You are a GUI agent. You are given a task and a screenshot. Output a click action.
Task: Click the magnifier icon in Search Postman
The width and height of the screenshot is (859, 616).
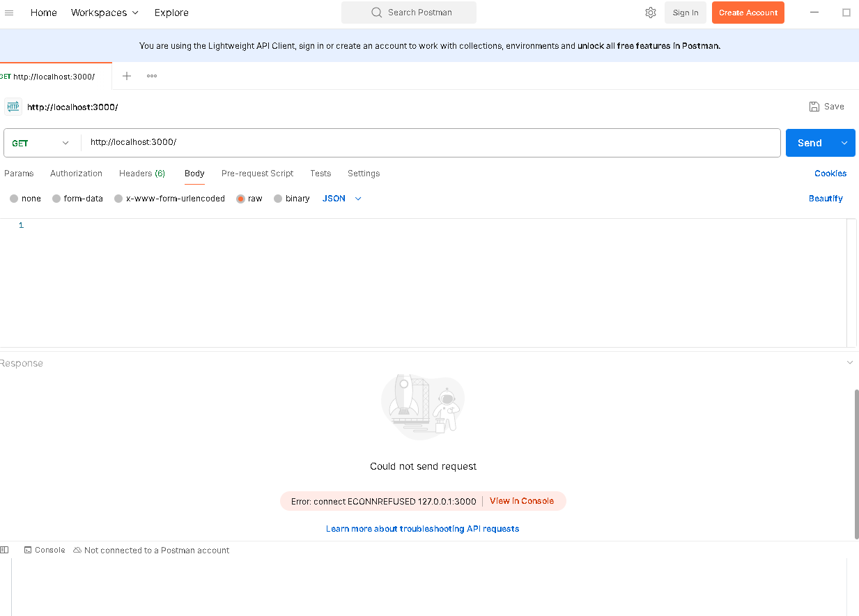[x=377, y=13]
